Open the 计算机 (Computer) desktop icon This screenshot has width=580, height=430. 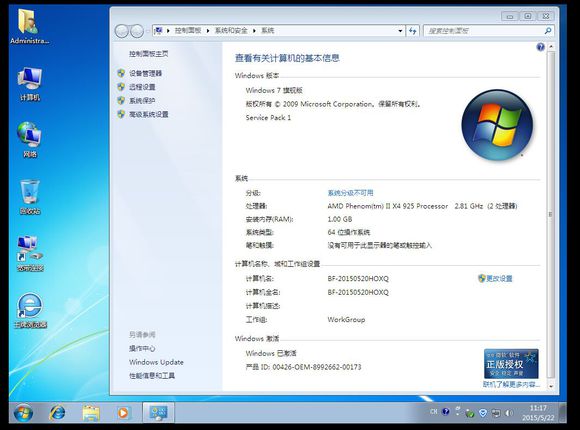click(30, 84)
